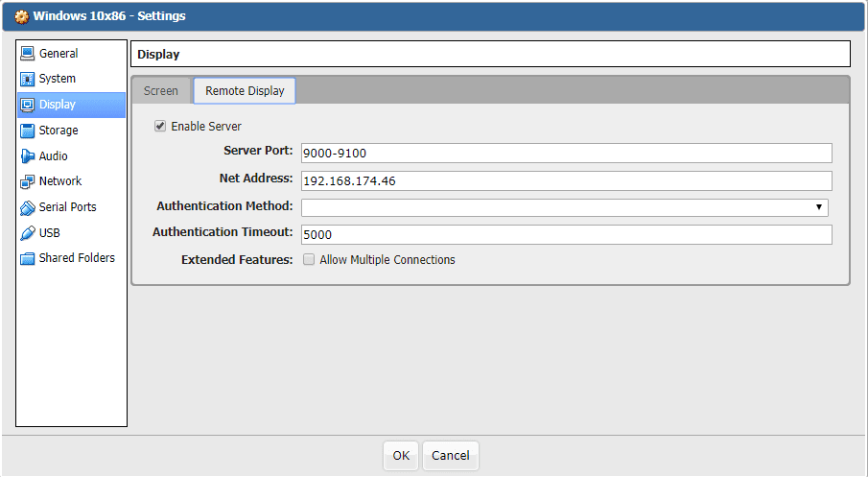Click the Audio speaker icon
Viewport: 868px width, 477px height.
[x=27, y=156]
